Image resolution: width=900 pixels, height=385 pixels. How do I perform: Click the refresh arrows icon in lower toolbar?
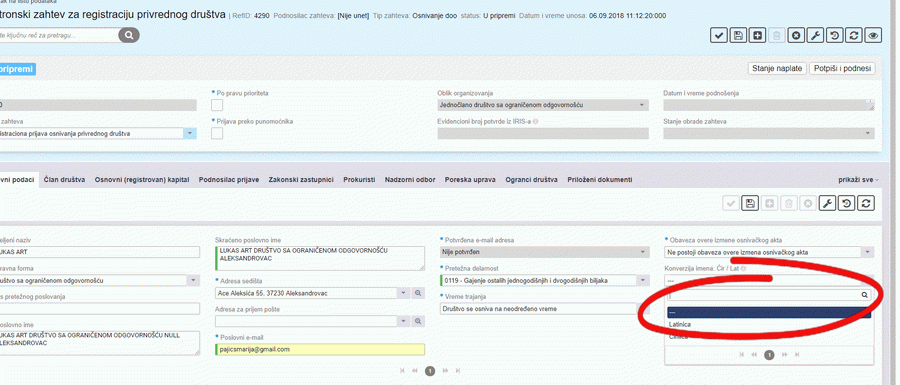click(866, 203)
